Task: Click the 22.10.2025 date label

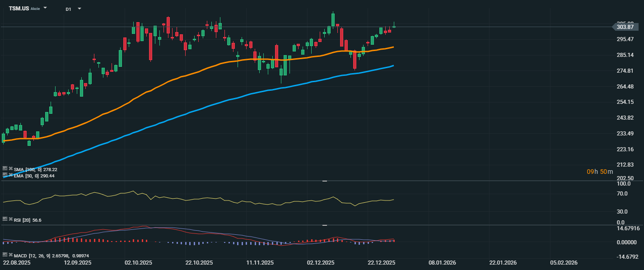Action: point(199,262)
